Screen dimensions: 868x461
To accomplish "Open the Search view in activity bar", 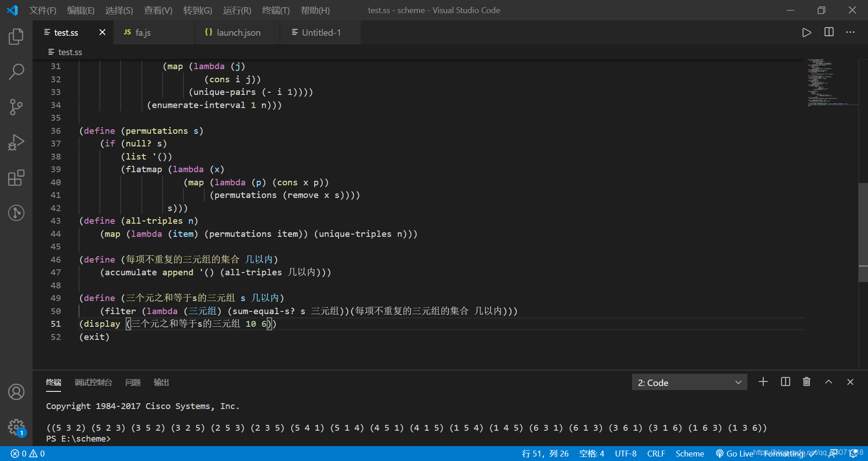I will click(x=16, y=72).
